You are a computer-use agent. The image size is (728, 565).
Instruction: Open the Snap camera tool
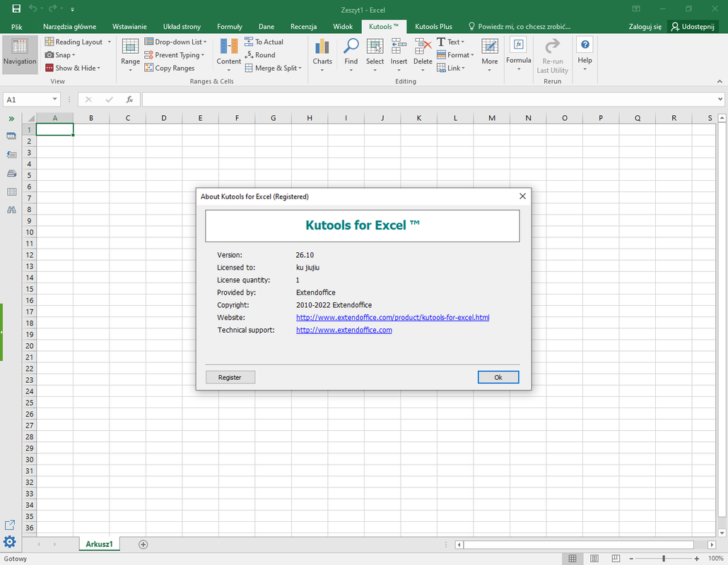tap(60, 55)
